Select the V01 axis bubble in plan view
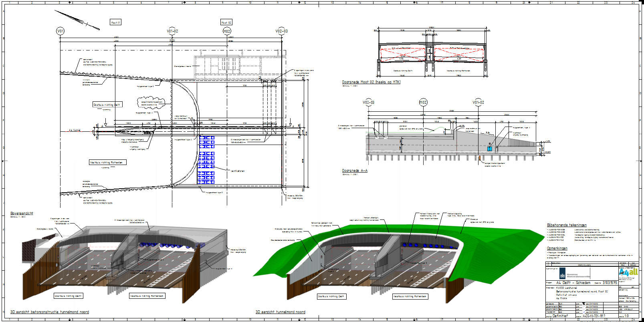The height and width of the screenshot is (322, 644). [60, 31]
